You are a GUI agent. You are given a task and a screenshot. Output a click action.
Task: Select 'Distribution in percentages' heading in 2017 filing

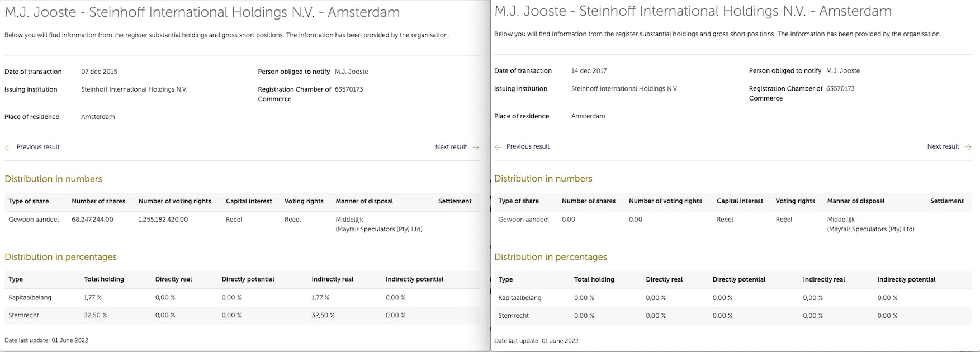[x=551, y=257]
